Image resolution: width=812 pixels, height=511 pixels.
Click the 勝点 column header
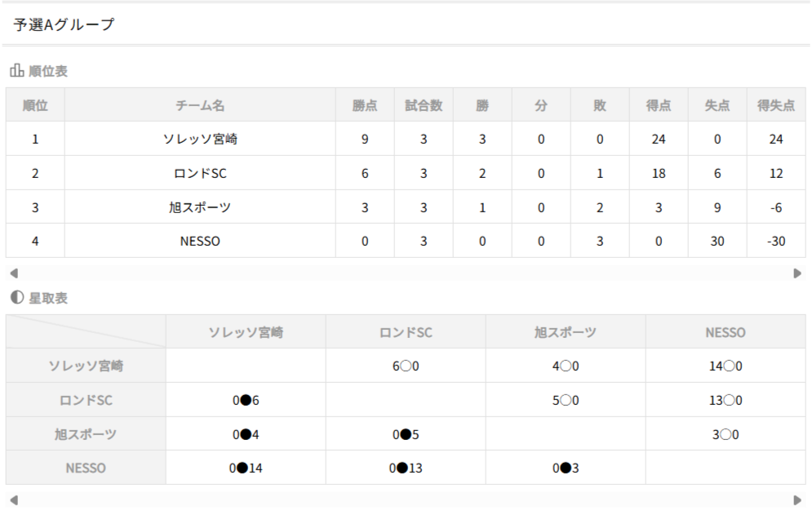(365, 105)
